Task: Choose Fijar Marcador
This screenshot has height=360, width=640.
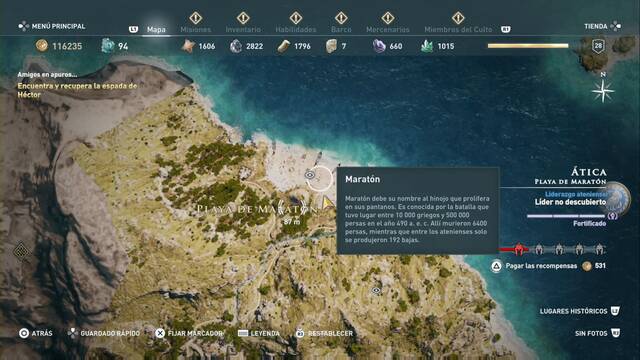Action: (189, 333)
